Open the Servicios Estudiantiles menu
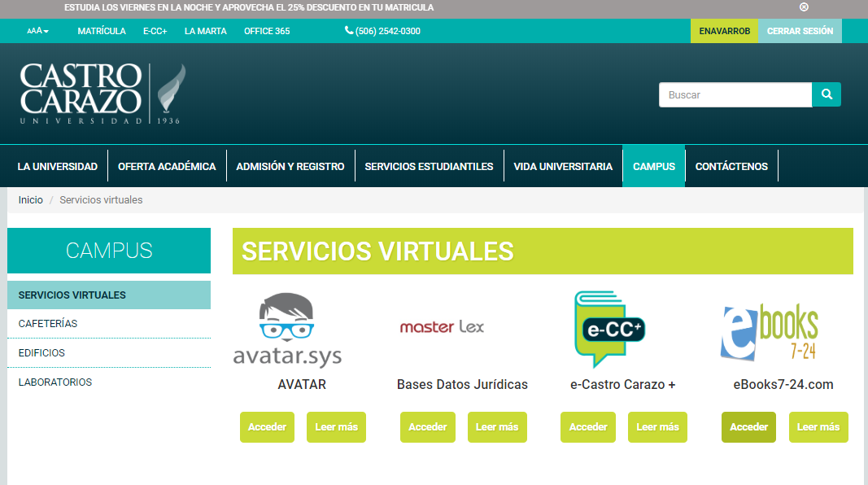The width and height of the screenshot is (868, 485). point(429,166)
